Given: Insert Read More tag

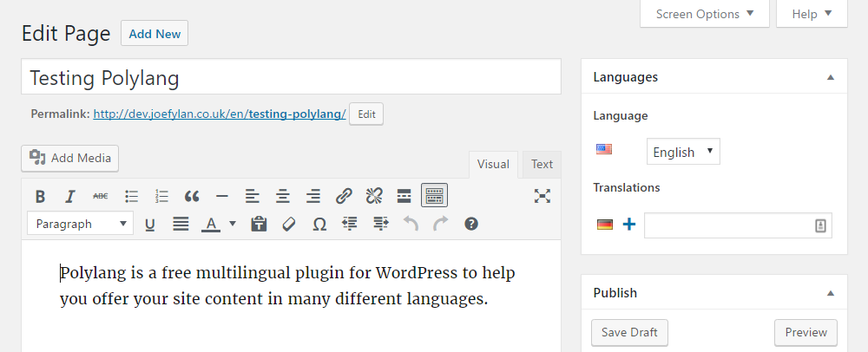Looking at the screenshot, I should [404, 196].
